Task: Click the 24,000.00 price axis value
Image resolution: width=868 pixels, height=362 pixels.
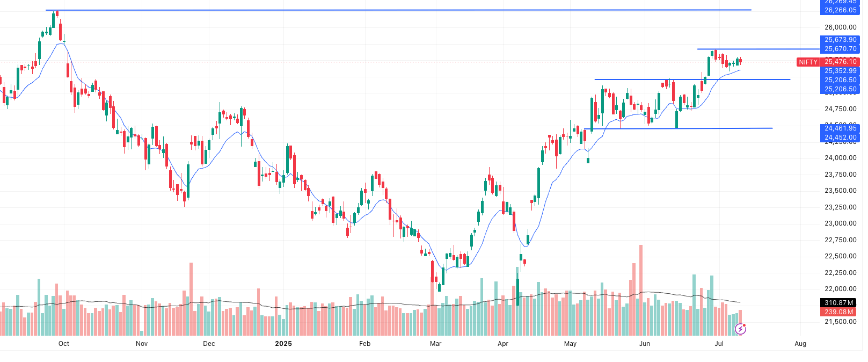Action: (840, 158)
